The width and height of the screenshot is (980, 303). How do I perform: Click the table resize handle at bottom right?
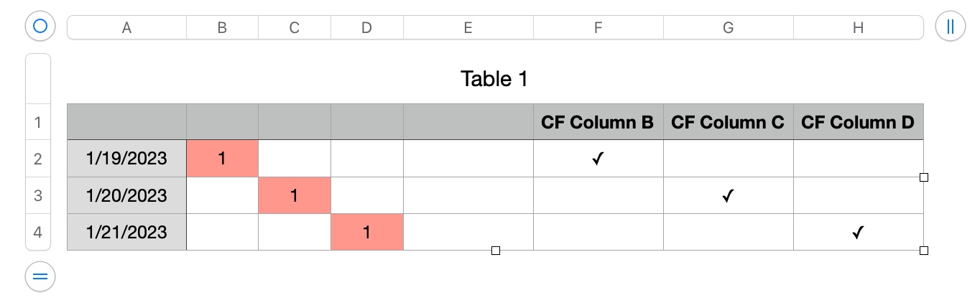(x=924, y=251)
